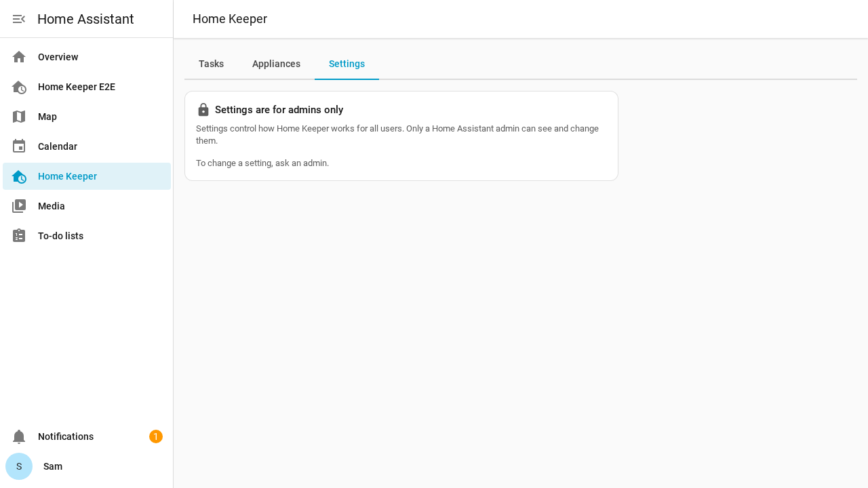
Task: Open Calendar label in sidebar
Action: (x=58, y=146)
